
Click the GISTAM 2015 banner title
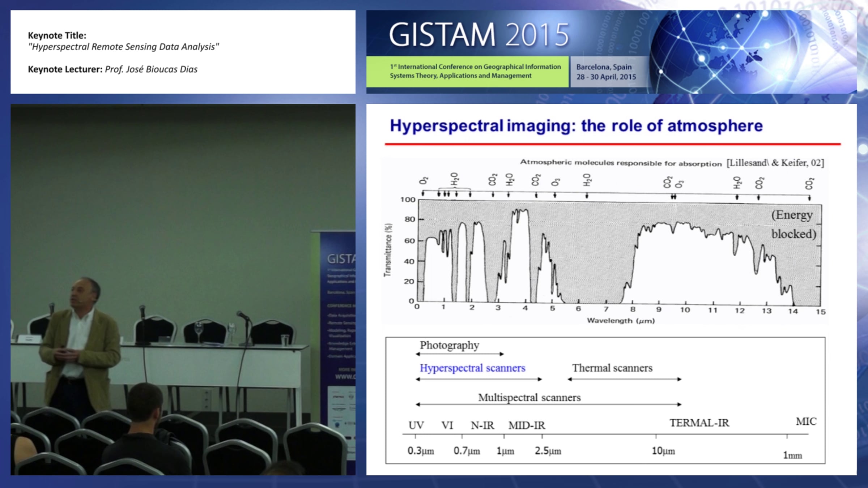tap(478, 35)
